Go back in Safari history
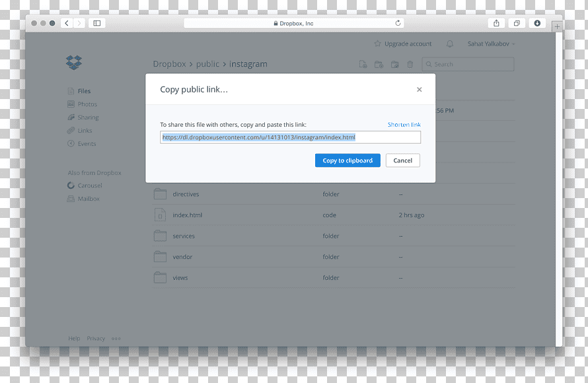588x383 pixels. tap(67, 23)
